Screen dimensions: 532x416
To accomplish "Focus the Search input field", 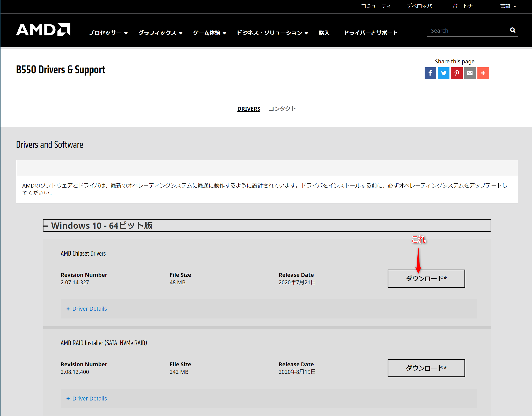I will [468, 31].
